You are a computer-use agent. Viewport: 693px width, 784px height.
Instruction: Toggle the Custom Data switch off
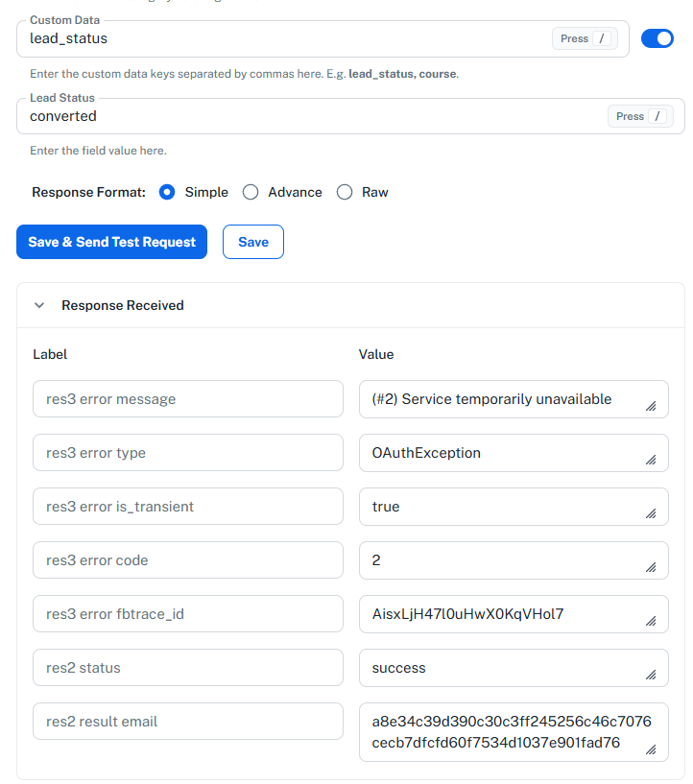click(x=657, y=38)
